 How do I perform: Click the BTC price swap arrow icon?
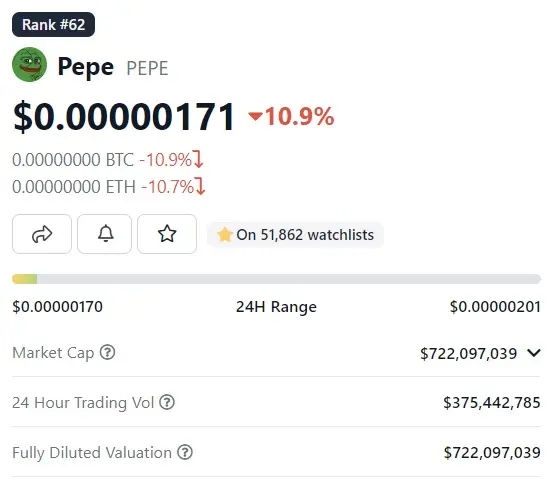click(x=199, y=159)
